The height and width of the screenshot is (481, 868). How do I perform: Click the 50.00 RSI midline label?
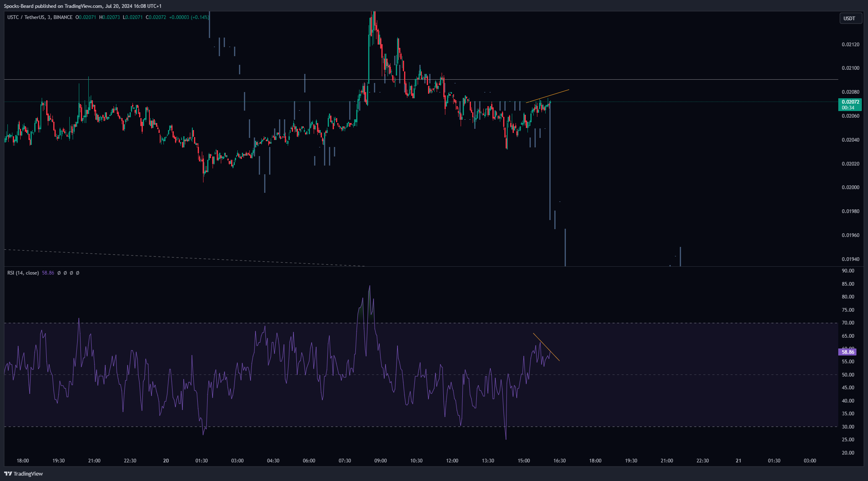848,375
